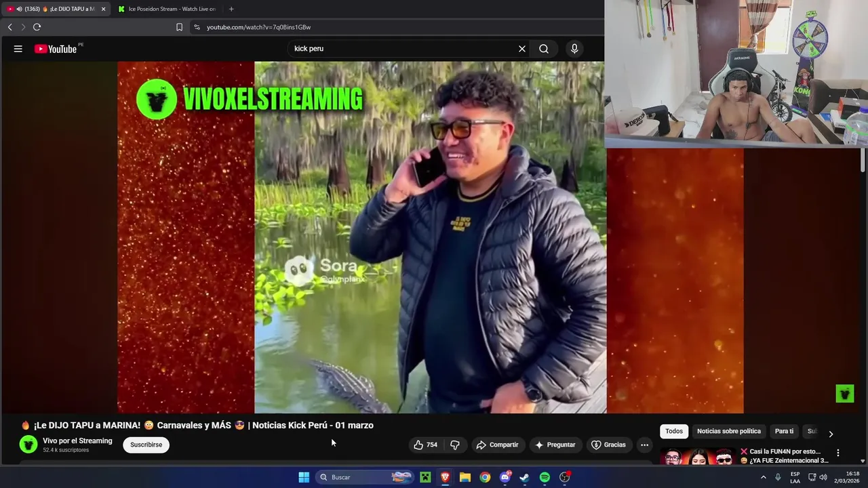
Task: Click the tray microphone icon
Action: 778,477
